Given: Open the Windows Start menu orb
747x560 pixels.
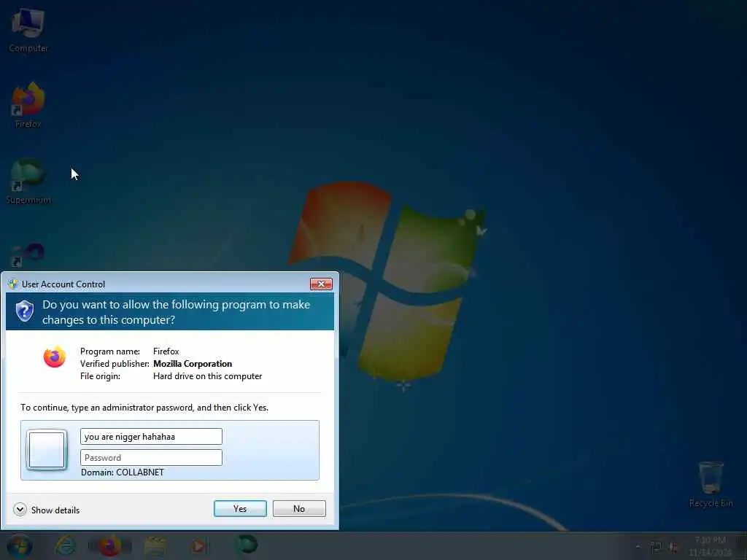Looking at the screenshot, I should [x=20, y=545].
